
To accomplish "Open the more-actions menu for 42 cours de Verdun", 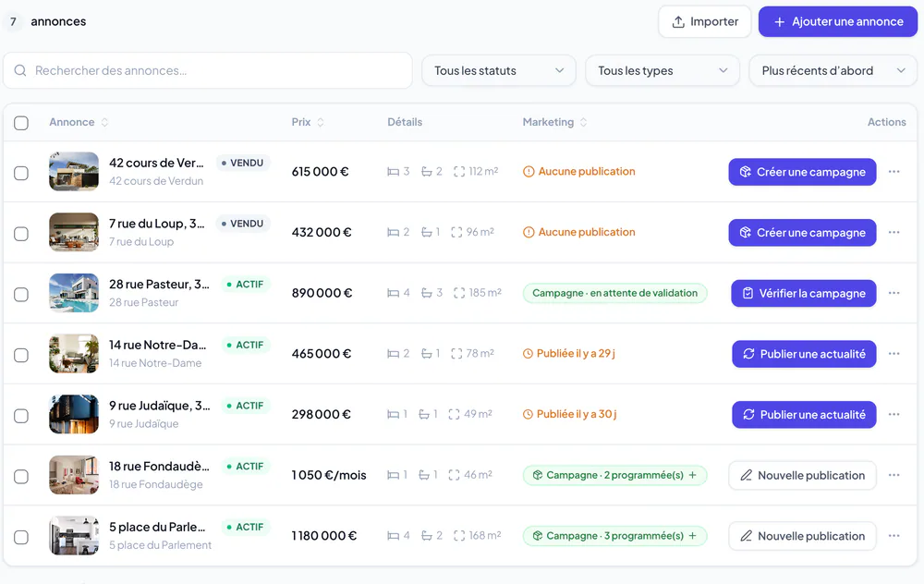I will pos(894,172).
